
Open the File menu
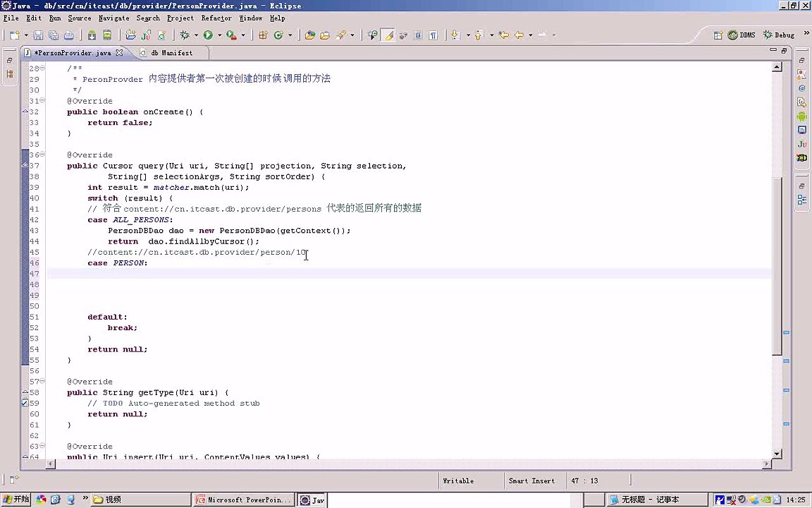coord(11,18)
